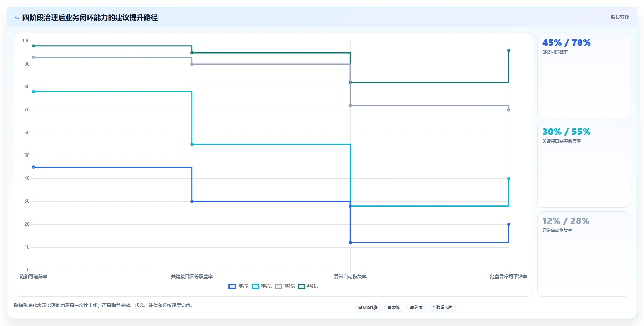Select the 4阶段 point at value 95
Screen dimensions: 644x326
pos(192,53)
